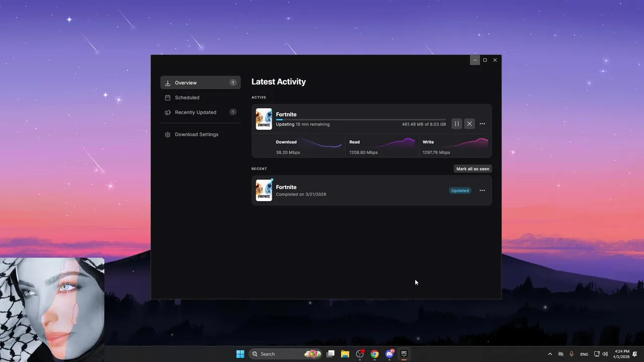Click the Download Settings gear icon

pyautogui.click(x=168, y=135)
